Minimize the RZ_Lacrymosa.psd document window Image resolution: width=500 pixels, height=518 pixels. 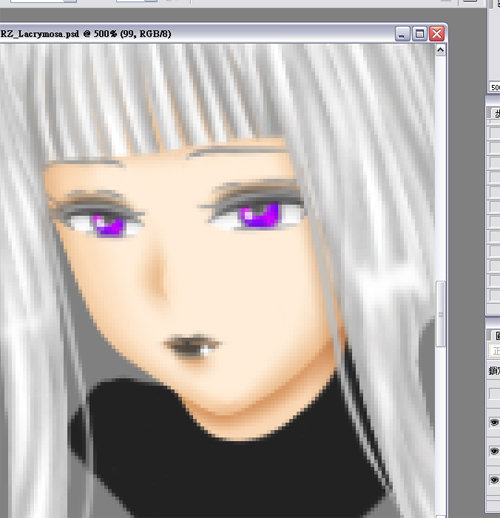pos(402,34)
